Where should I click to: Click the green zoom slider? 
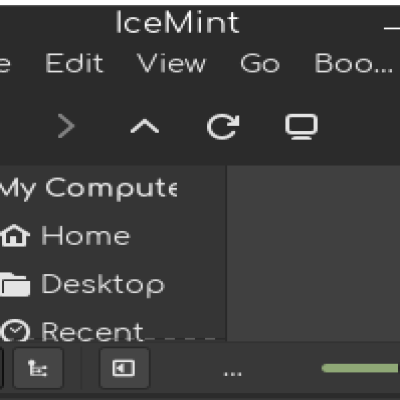click(360, 368)
